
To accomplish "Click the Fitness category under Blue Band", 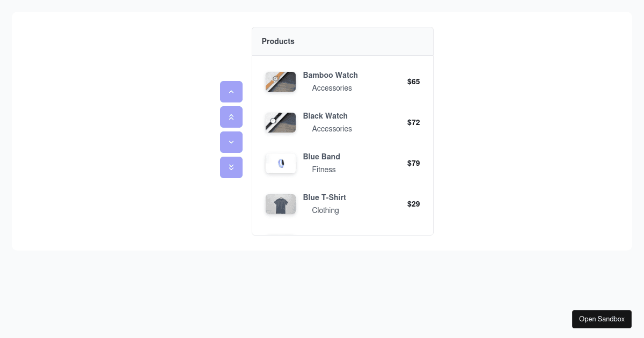I will tap(324, 170).
